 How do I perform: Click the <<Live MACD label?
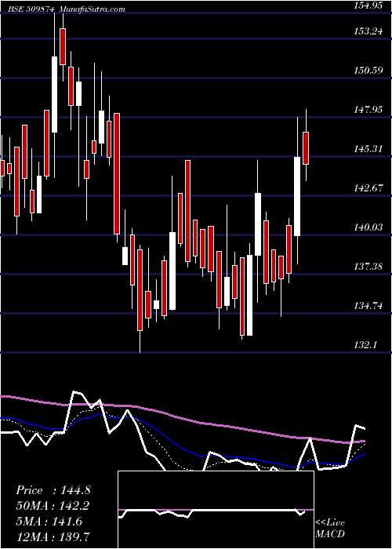pyautogui.click(x=330, y=529)
